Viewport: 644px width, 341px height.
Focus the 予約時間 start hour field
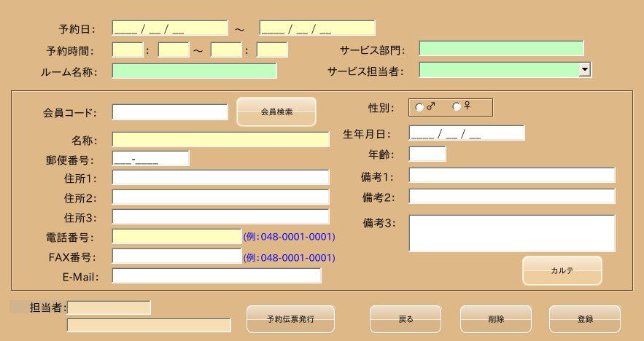tap(128, 50)
